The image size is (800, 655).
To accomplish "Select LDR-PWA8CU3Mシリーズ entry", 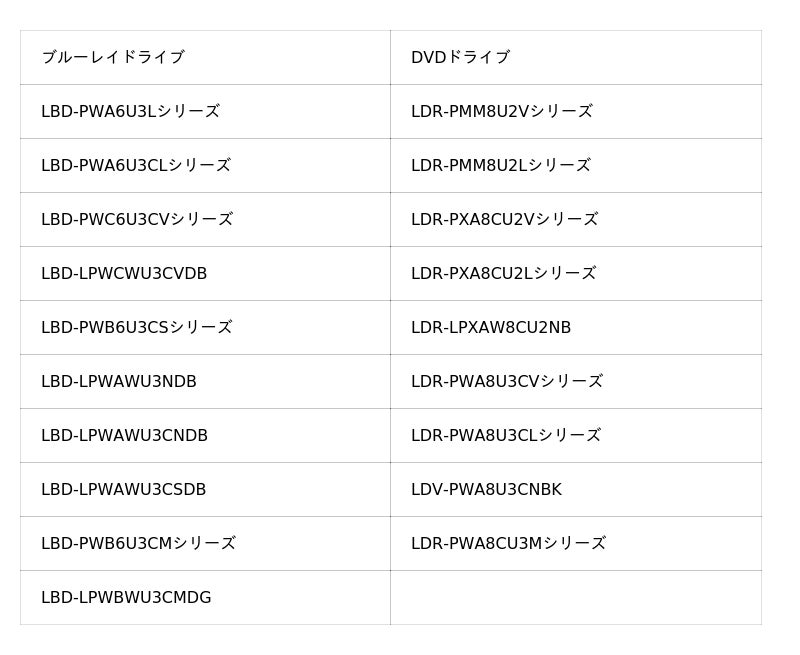I will pyautogui.click(x=576, y=543).
